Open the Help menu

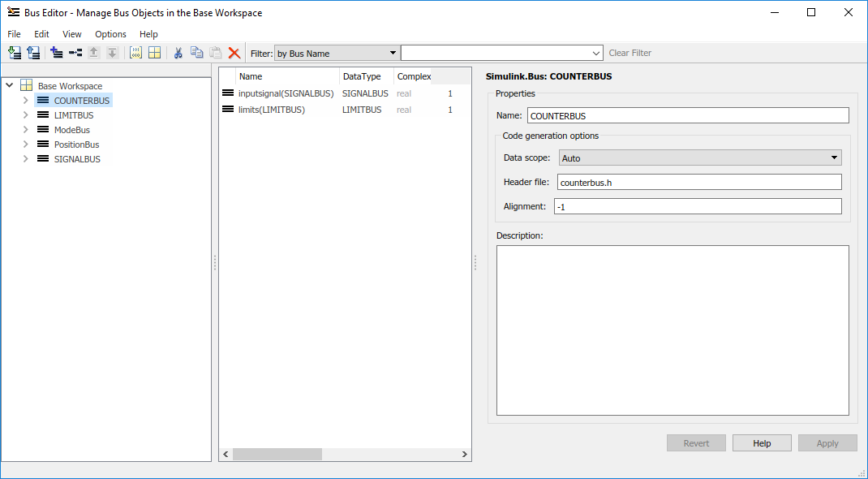[x=148, y=34]
